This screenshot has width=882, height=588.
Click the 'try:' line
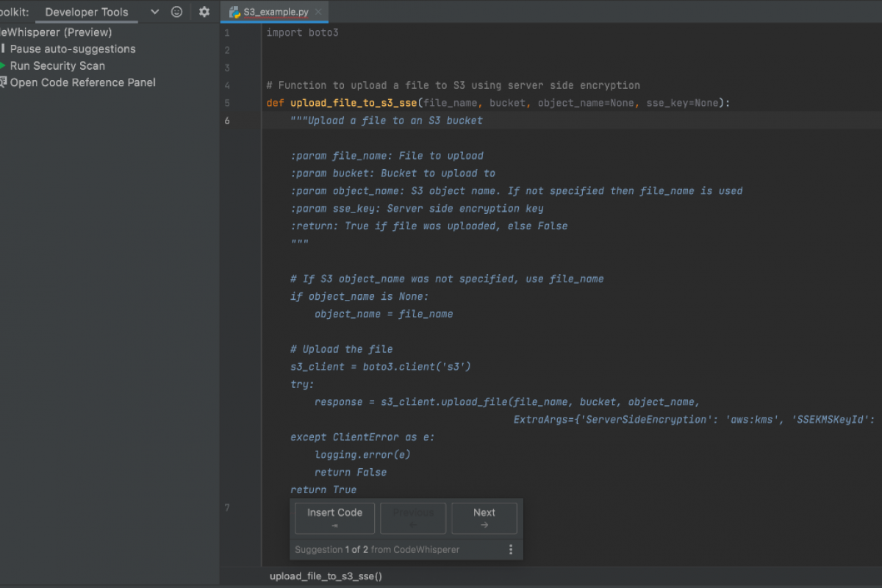coord(302,384)
